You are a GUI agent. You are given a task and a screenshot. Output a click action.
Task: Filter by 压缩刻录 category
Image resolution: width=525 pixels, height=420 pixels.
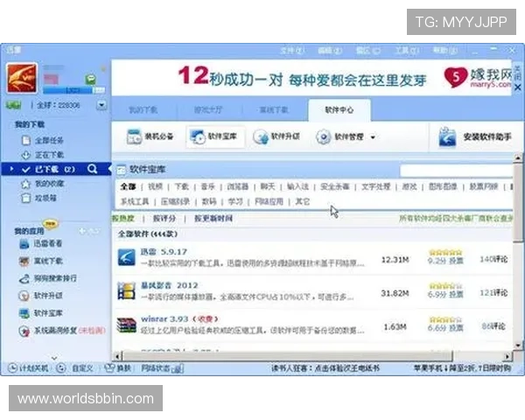pos(175,201)
